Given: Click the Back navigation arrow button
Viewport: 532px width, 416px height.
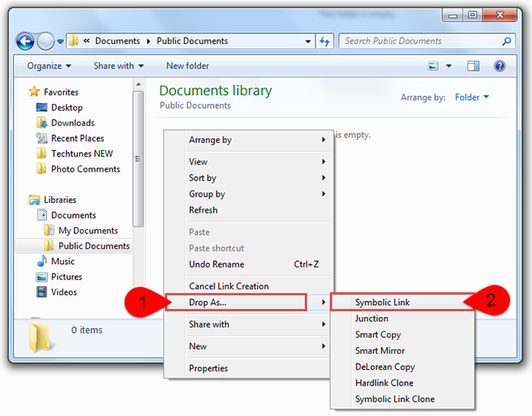Looking at the screenshot, I should pyautogui.click(x=25, y=41).
